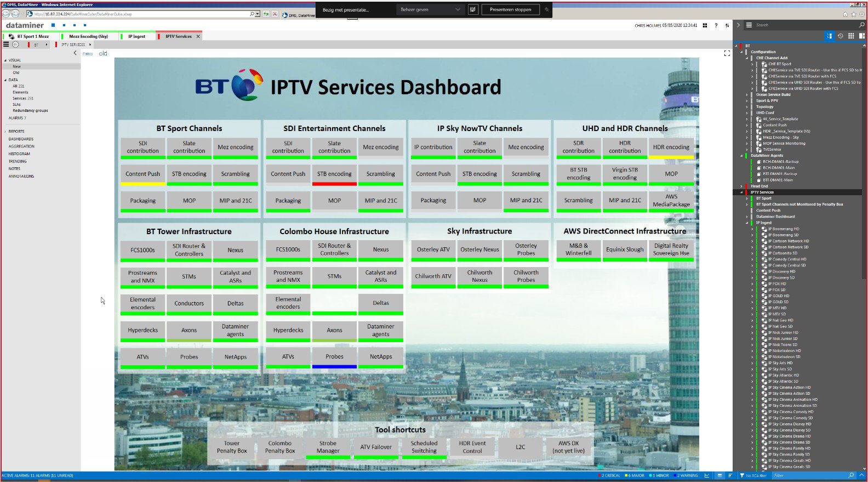
Task: Open the hamburger menu beside the Search box
Action: click(749, 25)
